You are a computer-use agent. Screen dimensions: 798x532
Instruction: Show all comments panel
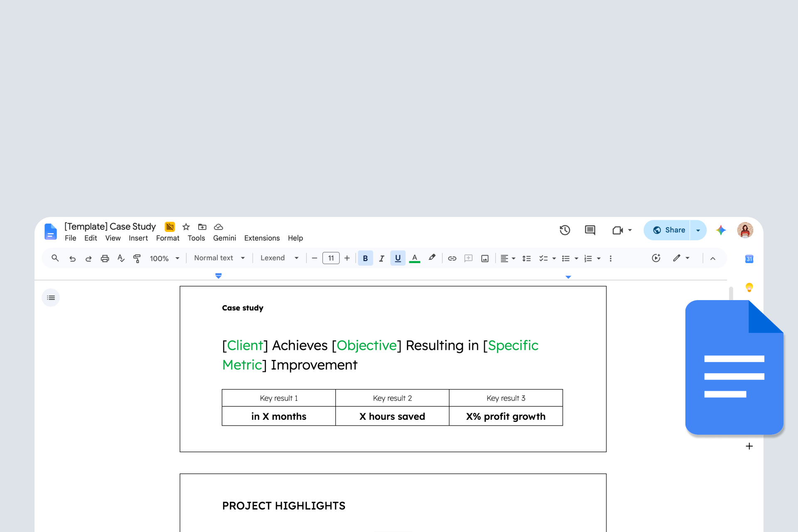(x=590, y=230)
